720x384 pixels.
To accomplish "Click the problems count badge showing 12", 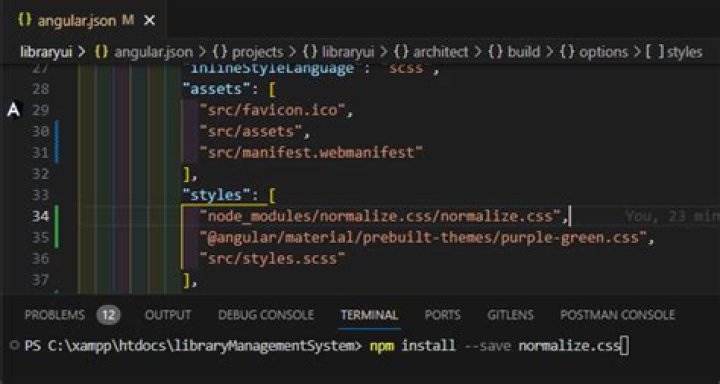I will click(x=108, y=315).
